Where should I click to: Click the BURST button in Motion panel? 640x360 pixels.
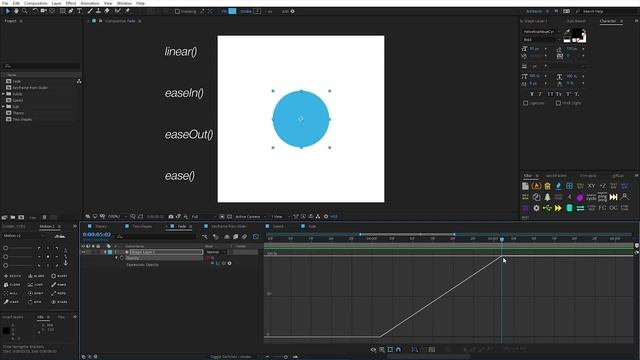click(59, 276)
